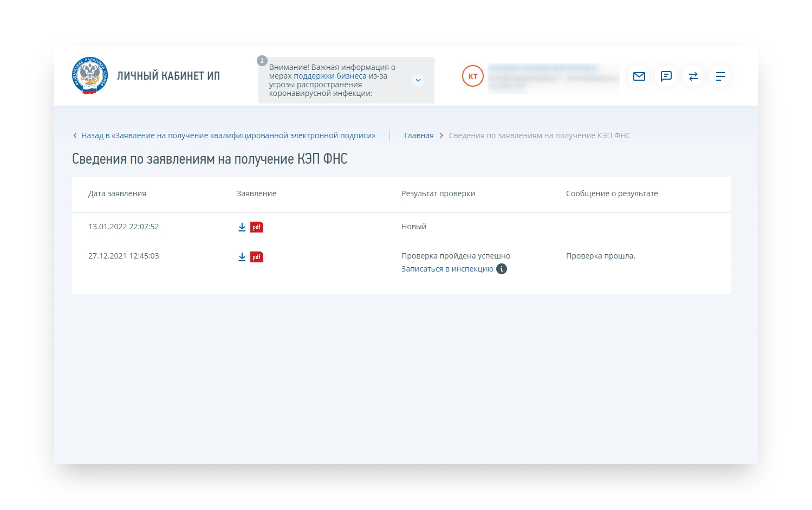Click the «Дата заявления» column header

(117, 193)
